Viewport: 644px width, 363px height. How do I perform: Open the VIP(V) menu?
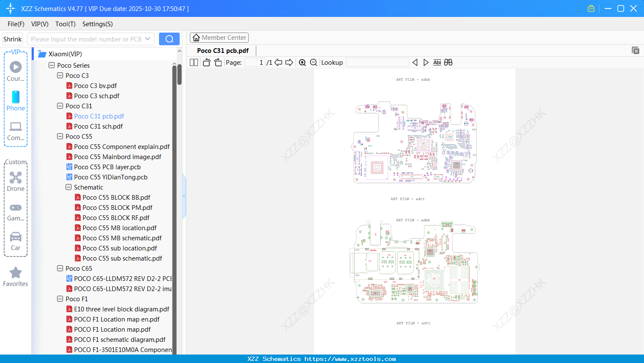(40, 24)
